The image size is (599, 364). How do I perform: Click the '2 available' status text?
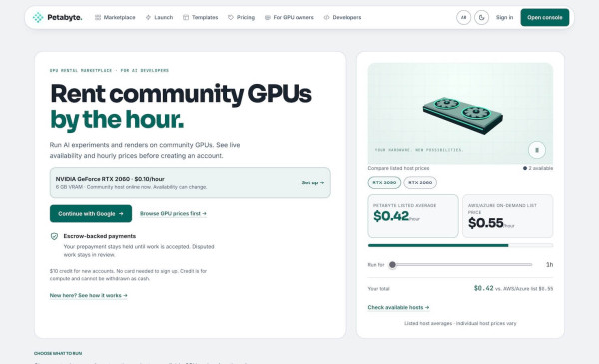click(x=538, y=168)
